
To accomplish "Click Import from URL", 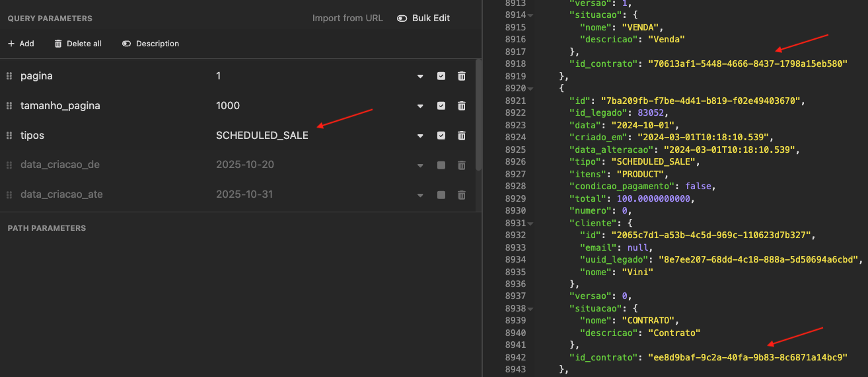I will pos(347,19).
